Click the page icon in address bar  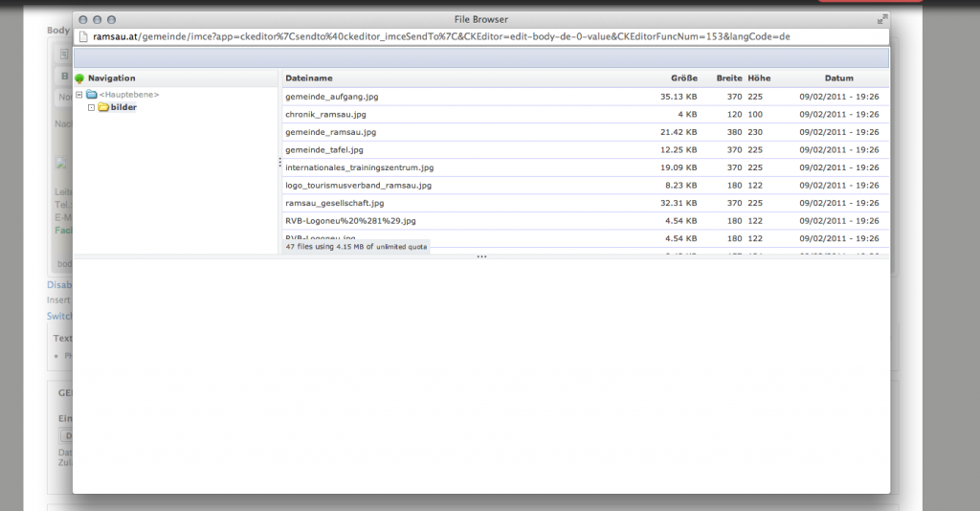point(83,36)
